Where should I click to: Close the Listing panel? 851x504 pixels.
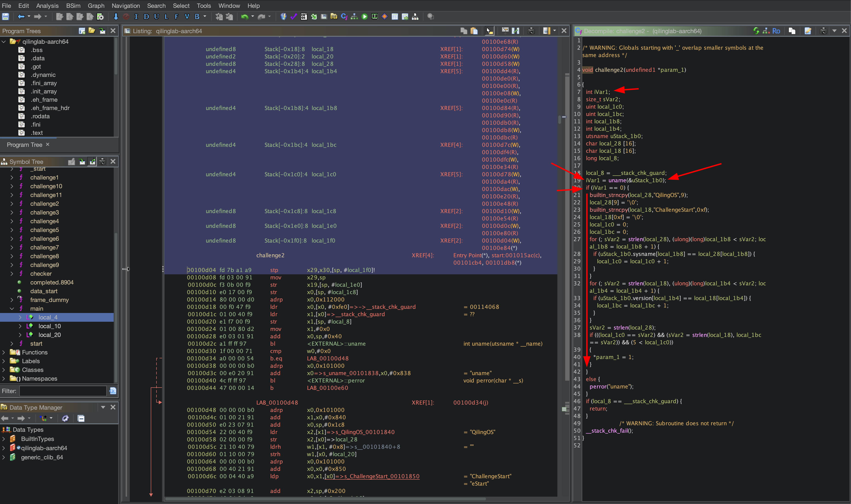click(564, 31)
